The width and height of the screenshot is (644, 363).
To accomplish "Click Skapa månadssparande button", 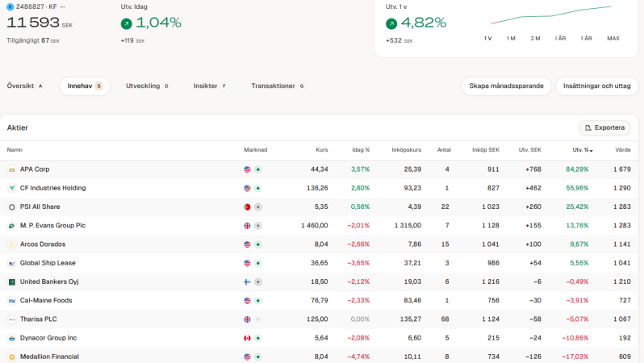I will 506,86.
